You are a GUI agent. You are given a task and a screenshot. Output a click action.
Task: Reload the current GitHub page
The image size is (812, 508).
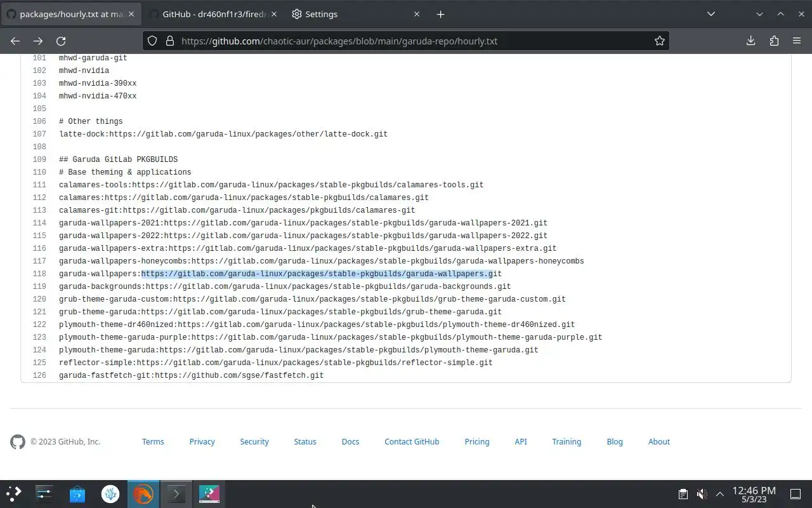(x=61, y=41)
